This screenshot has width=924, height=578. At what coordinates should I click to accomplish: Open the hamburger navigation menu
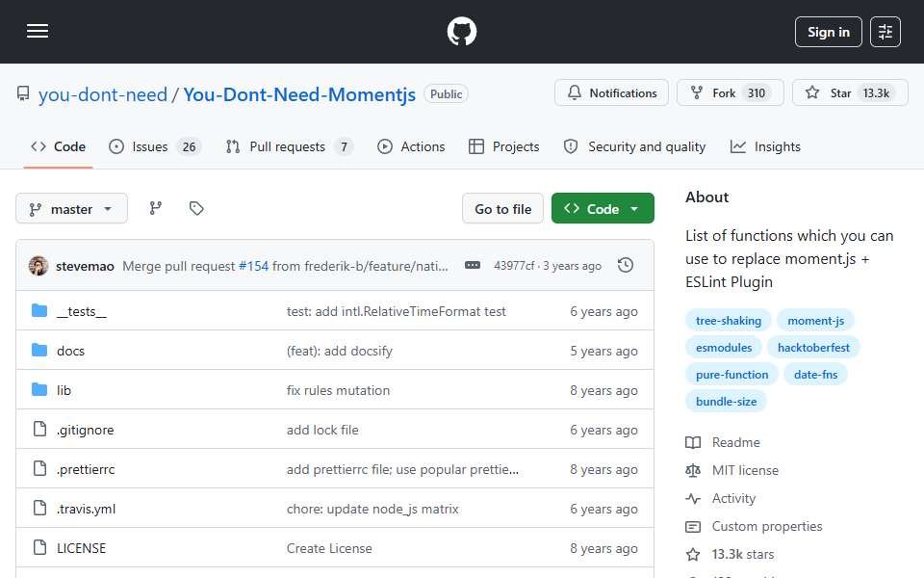(38, 31)
